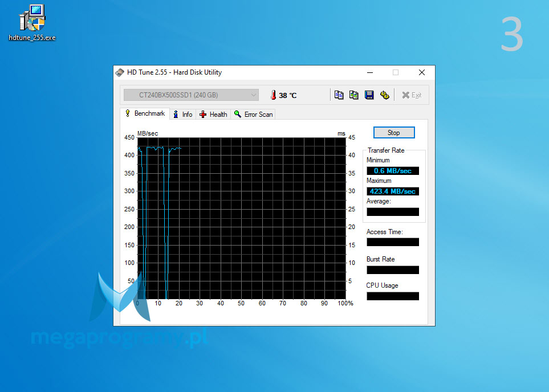Click the copy info to clipboard icon
This screenshot has width=549, height=392.
point(339,95)
